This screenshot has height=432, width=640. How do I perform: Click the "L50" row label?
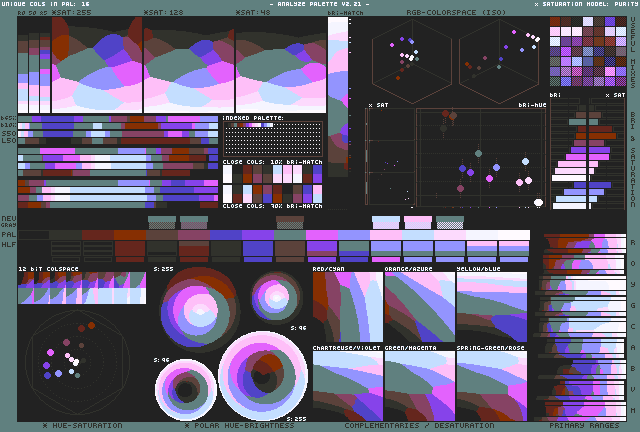(9, 141)
